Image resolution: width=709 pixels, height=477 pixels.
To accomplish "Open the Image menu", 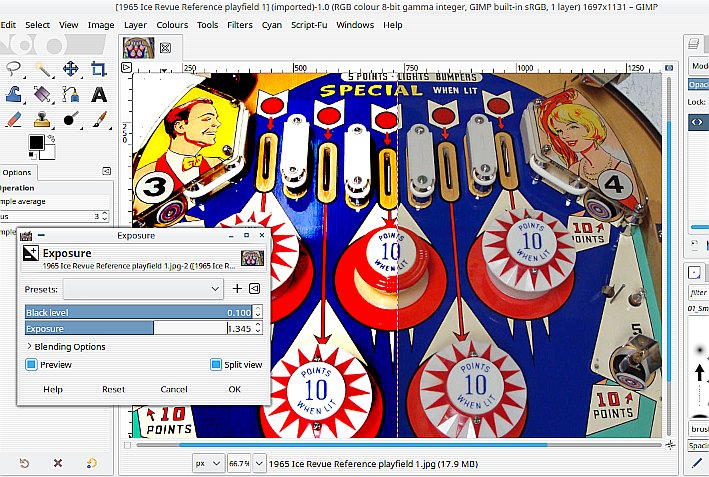I will click(101, 25).
